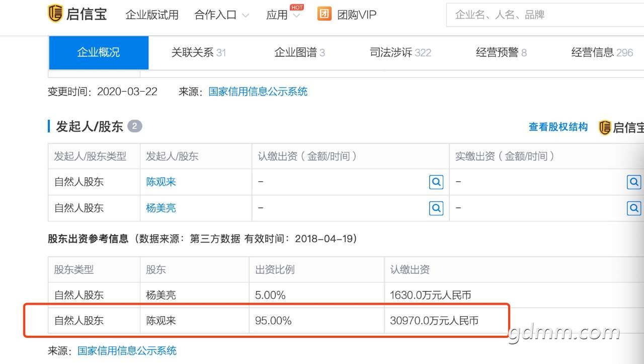Click column header 股东类型

point(74,269)
